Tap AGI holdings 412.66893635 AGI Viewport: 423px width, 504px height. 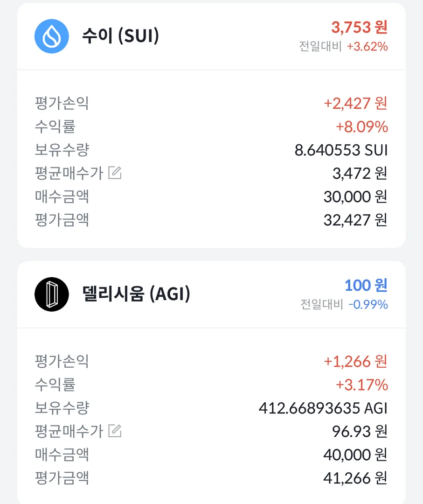coord(323,408)
